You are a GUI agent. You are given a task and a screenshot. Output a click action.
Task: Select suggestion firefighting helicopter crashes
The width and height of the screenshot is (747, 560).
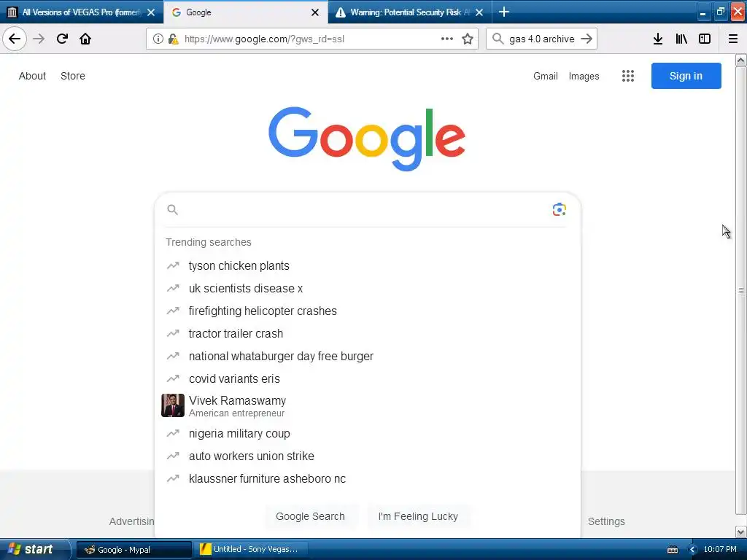coord(368,311)
